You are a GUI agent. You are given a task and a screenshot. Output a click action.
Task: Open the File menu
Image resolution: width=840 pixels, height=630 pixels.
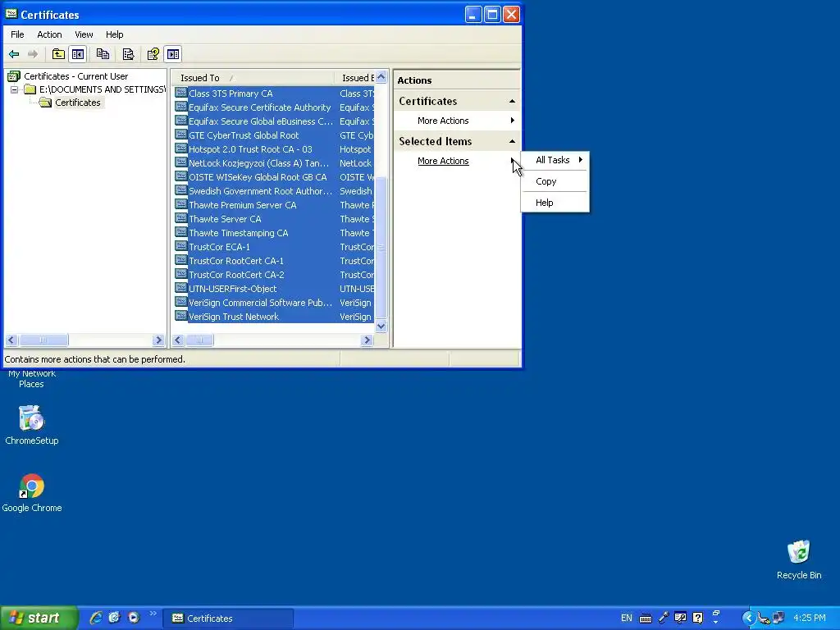click(x=17, y=34)
